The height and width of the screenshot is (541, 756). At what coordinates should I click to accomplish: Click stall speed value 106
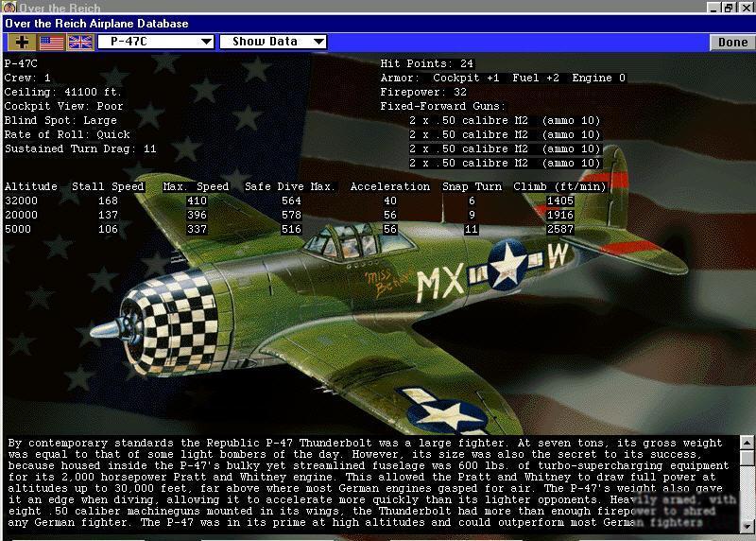click(x=108, y=229)
